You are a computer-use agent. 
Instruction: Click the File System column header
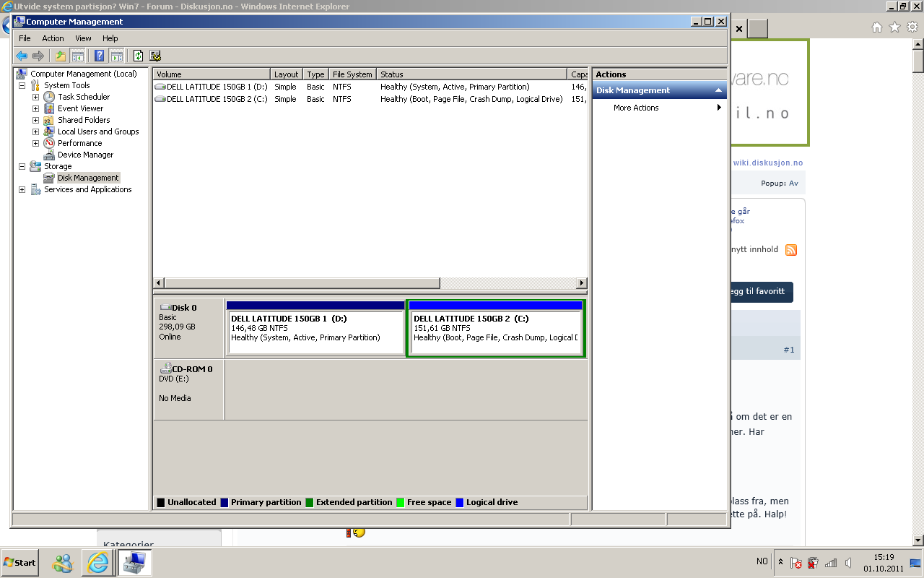tap(353, 74)
